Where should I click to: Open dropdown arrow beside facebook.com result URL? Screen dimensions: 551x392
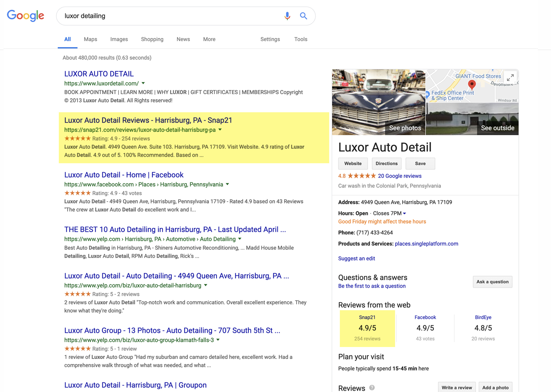(x=227, y=184)
